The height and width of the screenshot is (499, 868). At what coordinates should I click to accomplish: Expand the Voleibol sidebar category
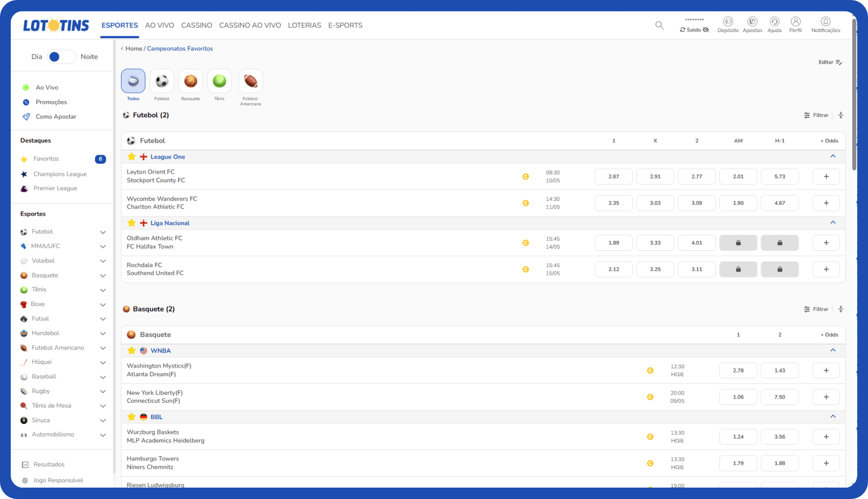[x=103, y=261]
